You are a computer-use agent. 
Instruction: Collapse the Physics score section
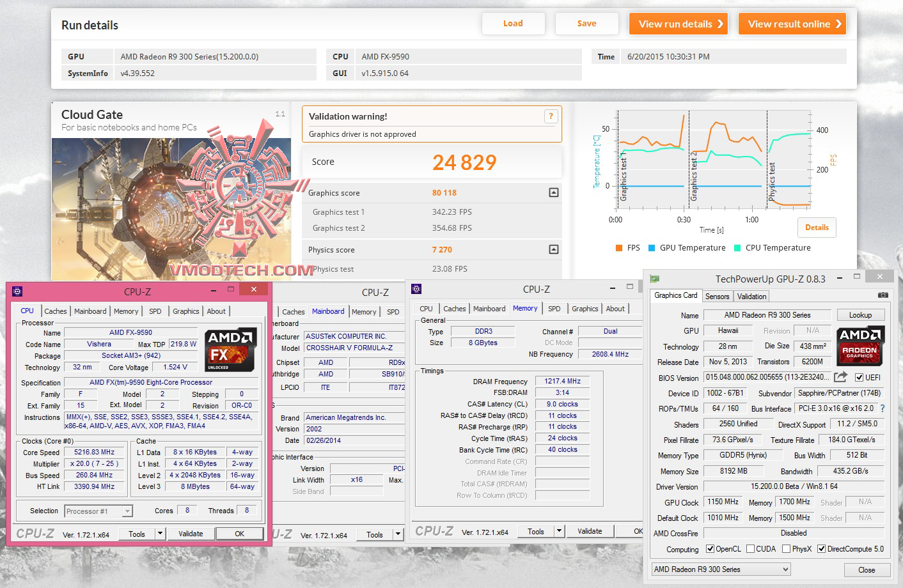554,249
